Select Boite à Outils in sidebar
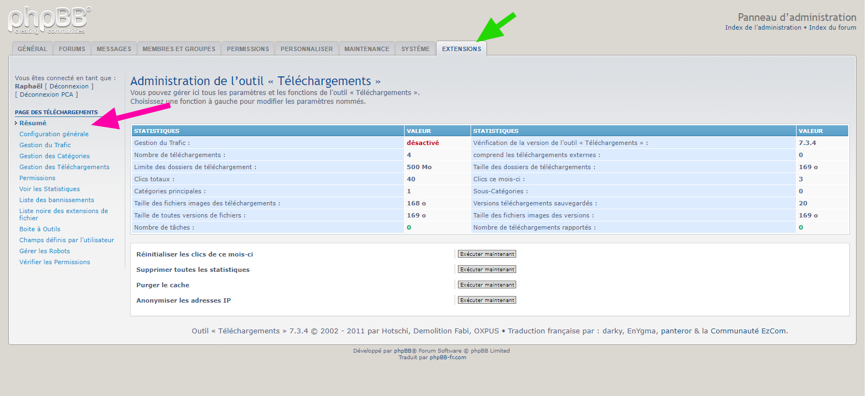 [40, 229]
